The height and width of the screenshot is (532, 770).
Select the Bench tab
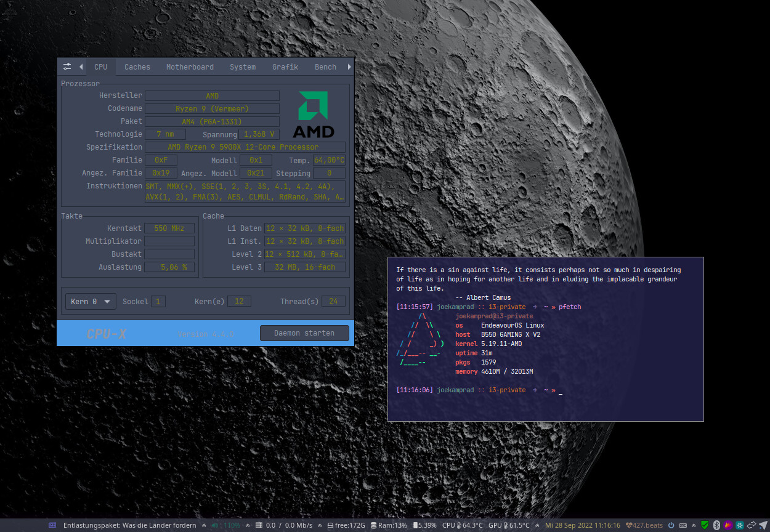pos(325,66)
